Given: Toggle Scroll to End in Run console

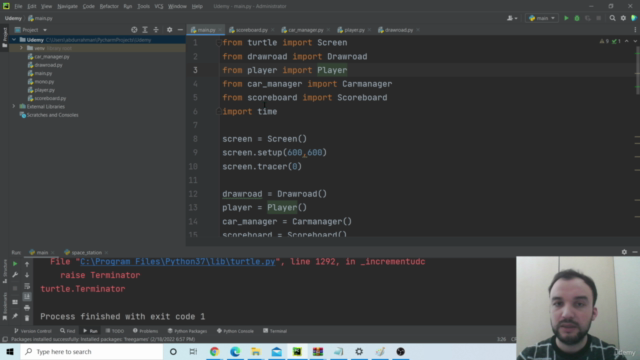Looking at the screenshot, I should 27,297.
